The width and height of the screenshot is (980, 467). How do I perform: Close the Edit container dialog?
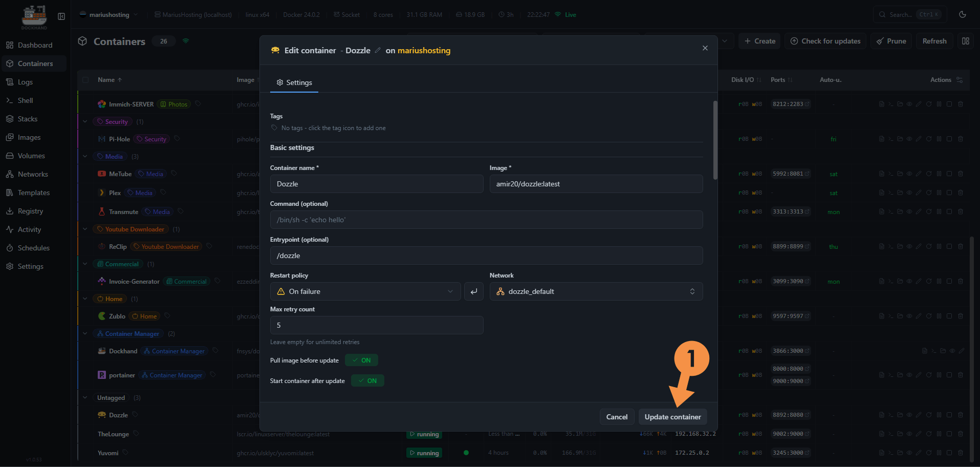(705, 48)
